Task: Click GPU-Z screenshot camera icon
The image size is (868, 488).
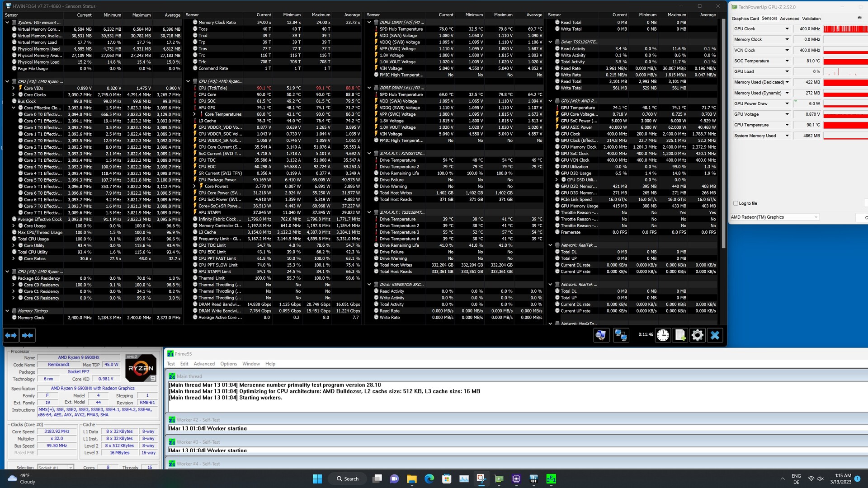Action: (859, 18)
